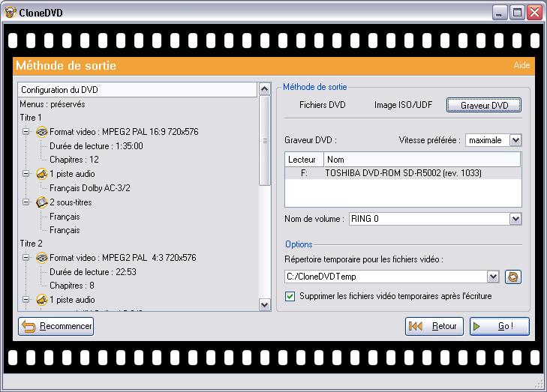Screen dimensions: 547x392
Task: Click Chapitres : 12 row
Action: pos(74,160)
